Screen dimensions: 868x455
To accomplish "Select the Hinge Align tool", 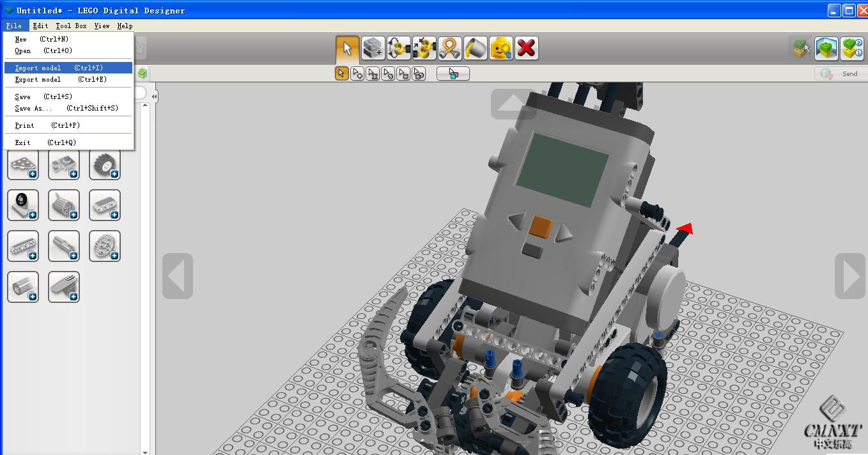I will coord(424,47).
